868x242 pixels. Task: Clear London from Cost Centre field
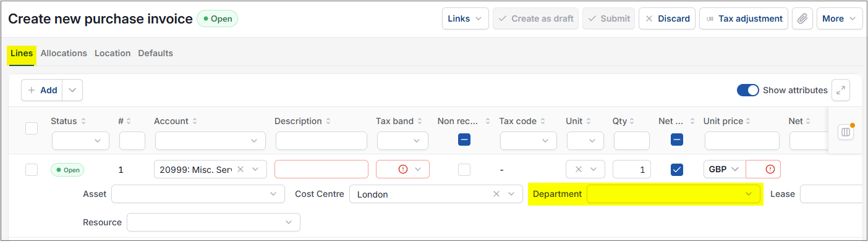[x=496, y=194]
